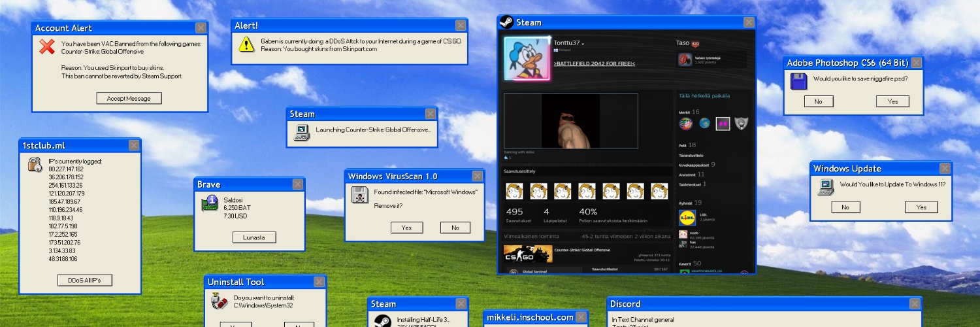Open the BATTLEFIELD 2042 FOR FREE link
The width and height of the screenshot is (980, 327).
click(595, 63)
